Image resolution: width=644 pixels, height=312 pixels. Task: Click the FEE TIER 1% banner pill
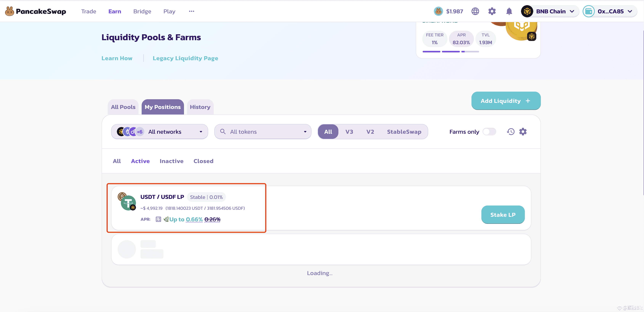[434, 39]
